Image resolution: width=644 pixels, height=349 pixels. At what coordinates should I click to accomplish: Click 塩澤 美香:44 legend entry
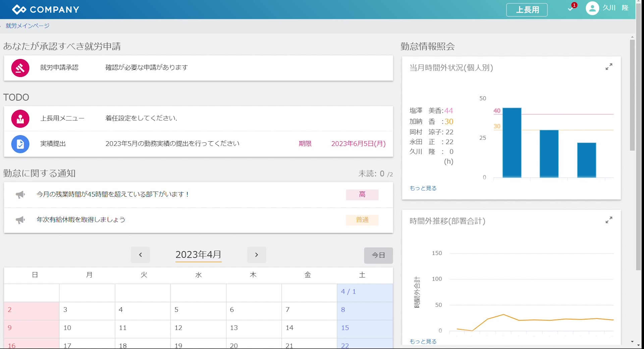coord(431,111)
